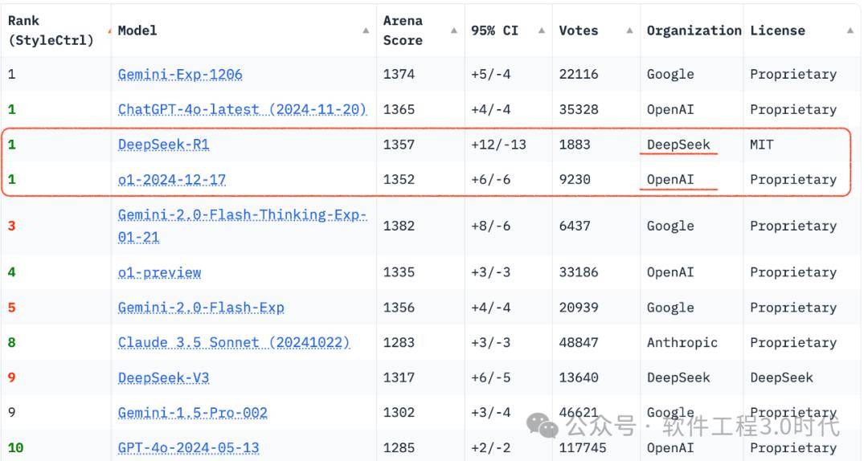Click the Organization column header
This screenshot has height=461, width=868.
694,31
